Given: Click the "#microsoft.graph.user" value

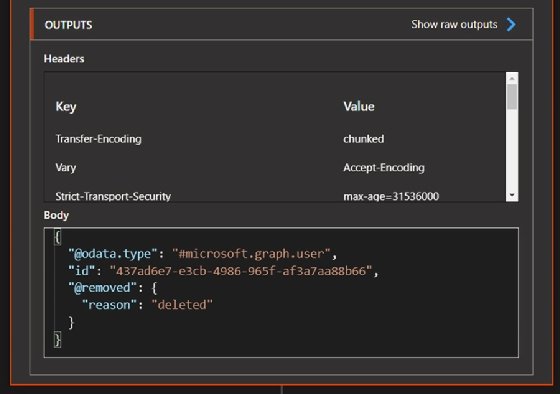Looking at the screenshot, I should tap(251, 254).
